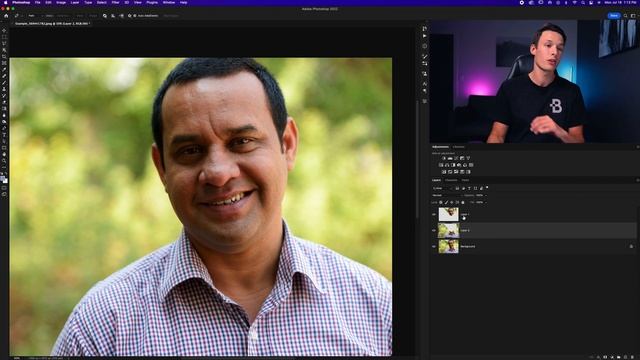Image resolution: width=640 pixels, height=360 pixels.
Task: Add an Invert adjustment
Action: point(444,172)
